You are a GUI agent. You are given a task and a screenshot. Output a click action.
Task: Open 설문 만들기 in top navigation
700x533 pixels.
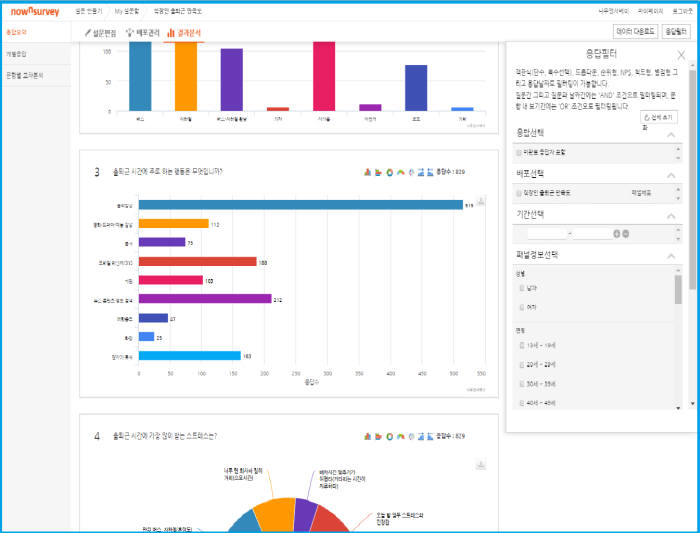point(88,11)
